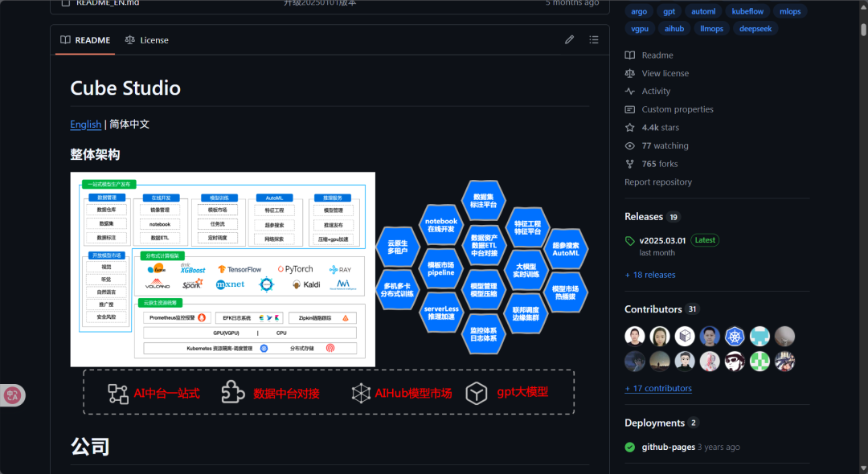Click Report repository
868x474 pixels.
(x=657, y=182)
